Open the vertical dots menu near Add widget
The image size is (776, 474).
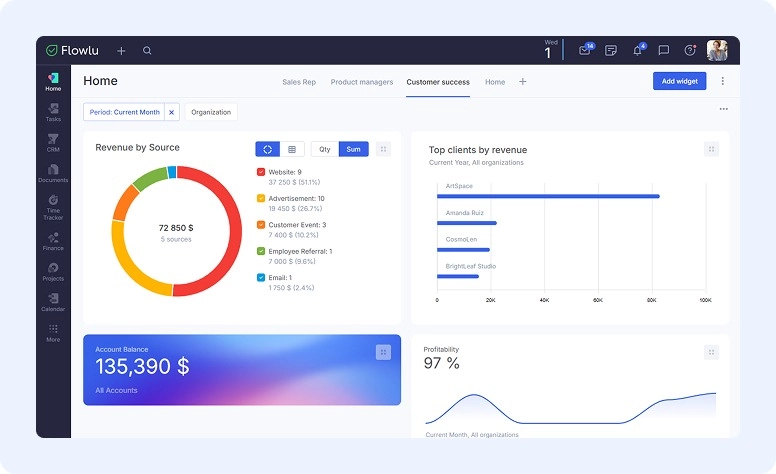coord(723,81)
